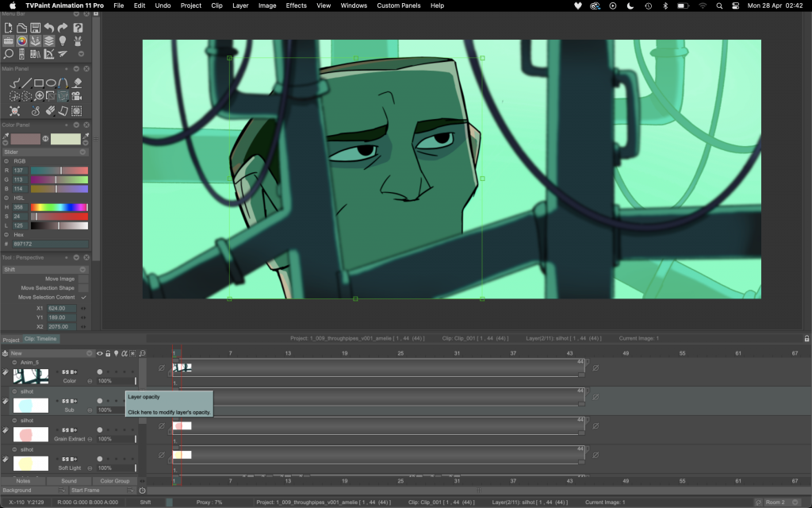Click the Sound button
The width and height of the screenshot is (812, 508).
69,481
